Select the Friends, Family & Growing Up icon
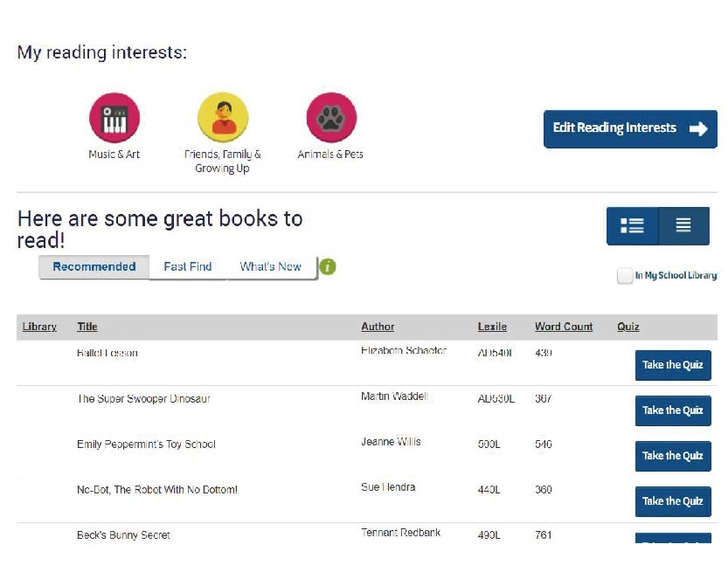Screen dimensions: 728x579 [223, 118]
